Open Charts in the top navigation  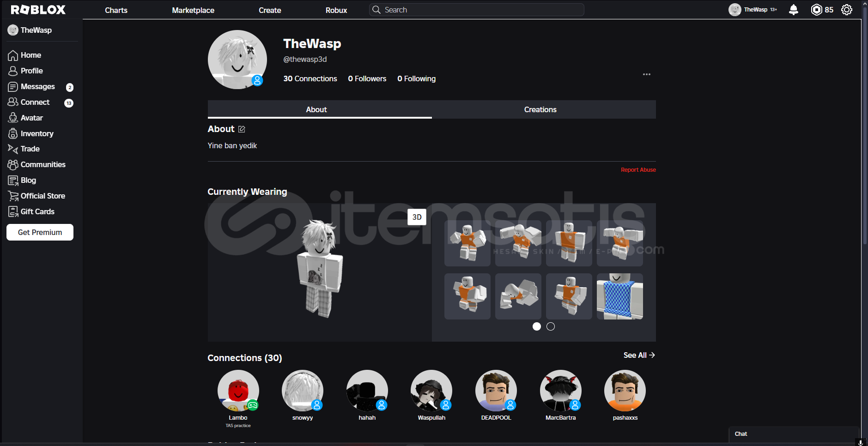pyautogui.click(x=116, y=10)
